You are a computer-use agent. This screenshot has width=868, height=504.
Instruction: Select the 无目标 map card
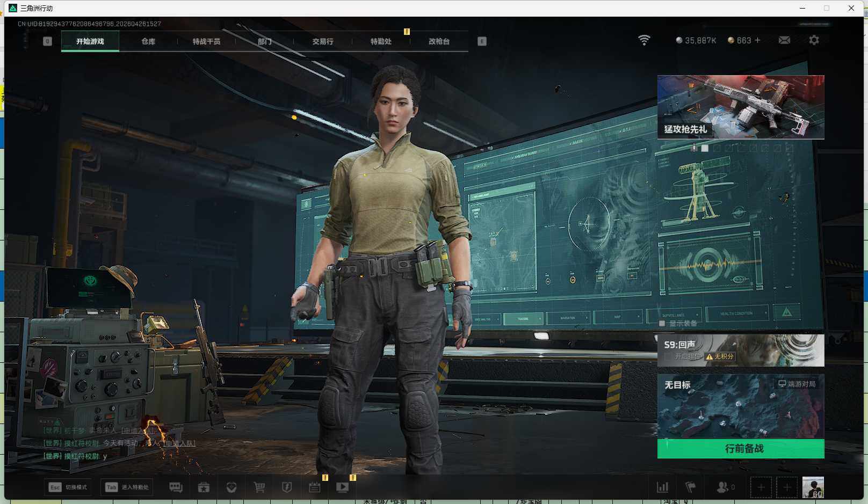click(741, 407)
